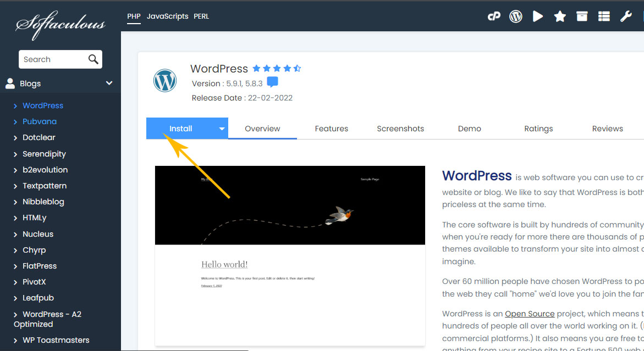644x351 pixels.
Task: Click the 'Release Date : 22-02-2022' text
Action: click(x=242, y=98)
